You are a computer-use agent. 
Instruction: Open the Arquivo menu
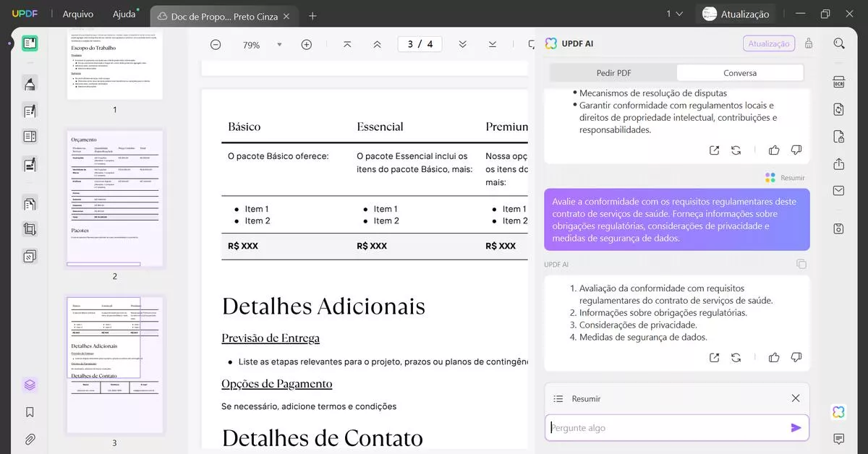[78, 14]
